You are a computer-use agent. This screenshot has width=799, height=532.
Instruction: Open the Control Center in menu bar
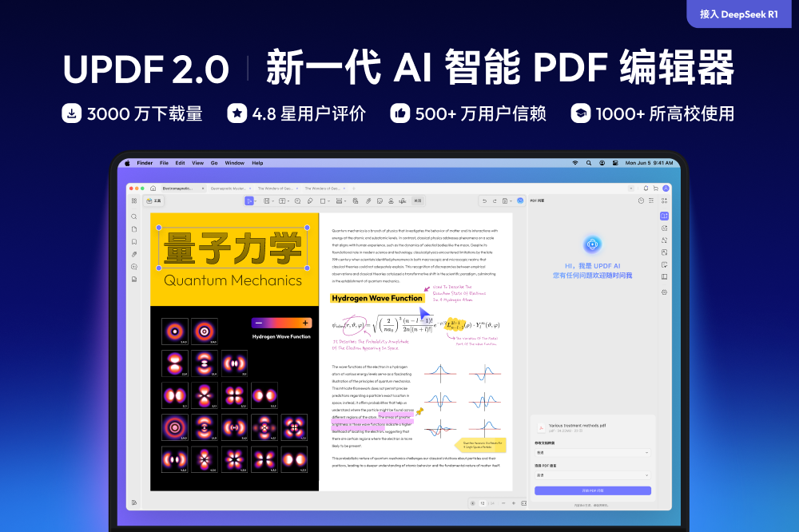(x=615, y=163)
